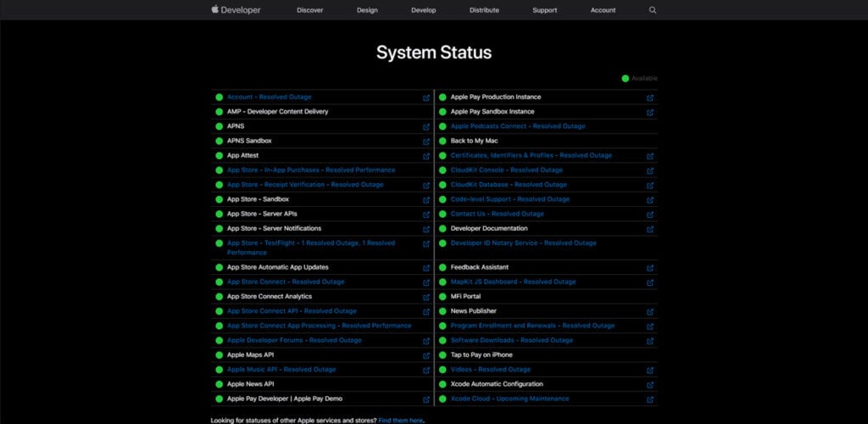Open the external link icon for App Store Connect Analytics
Image resolution: width=868 pixels, height=424 pixels.
(426, 298)
